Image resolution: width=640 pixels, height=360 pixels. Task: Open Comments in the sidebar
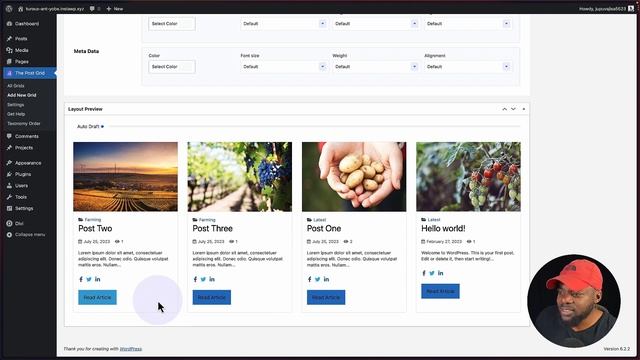coord(28,136)
